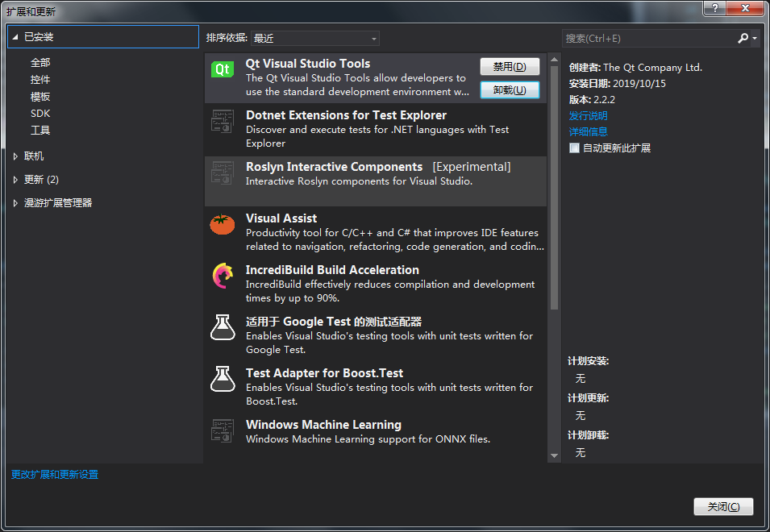
Task: Select the 工具 category
Action: tap(40, 130)
